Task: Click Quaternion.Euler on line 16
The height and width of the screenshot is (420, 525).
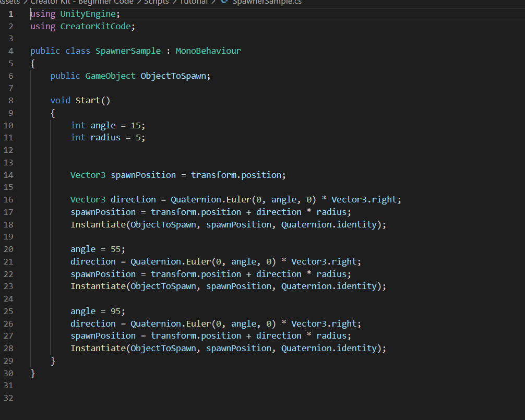Action: pyautogui.click(x=211, y=199)
